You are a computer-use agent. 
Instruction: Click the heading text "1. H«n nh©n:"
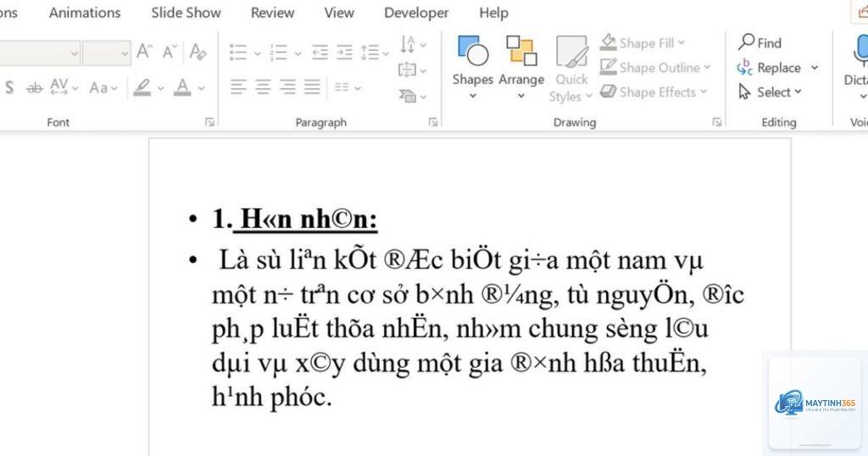[294, 220]
